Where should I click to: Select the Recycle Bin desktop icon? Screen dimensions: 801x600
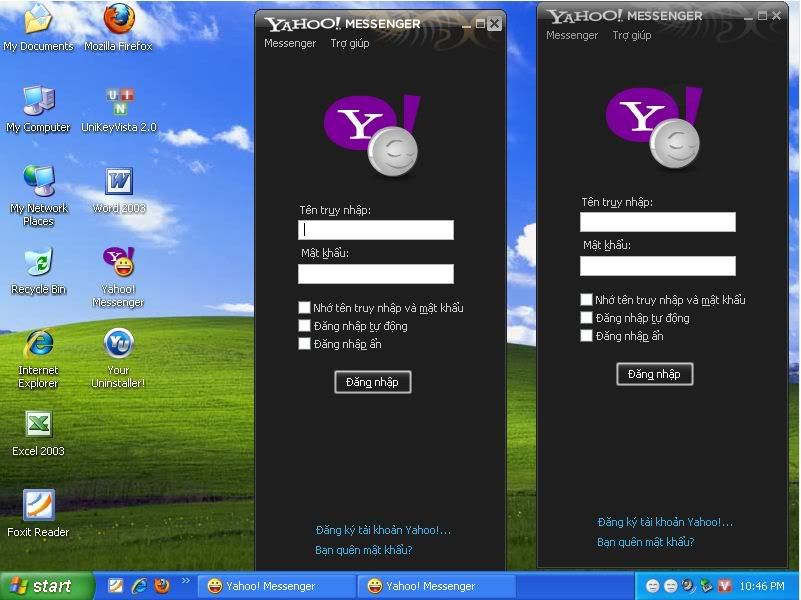[x=38, y=271]
